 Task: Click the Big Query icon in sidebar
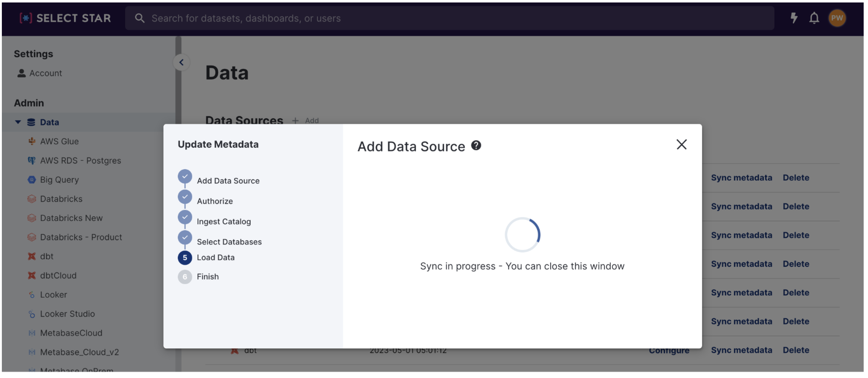(x=32, y=180)
